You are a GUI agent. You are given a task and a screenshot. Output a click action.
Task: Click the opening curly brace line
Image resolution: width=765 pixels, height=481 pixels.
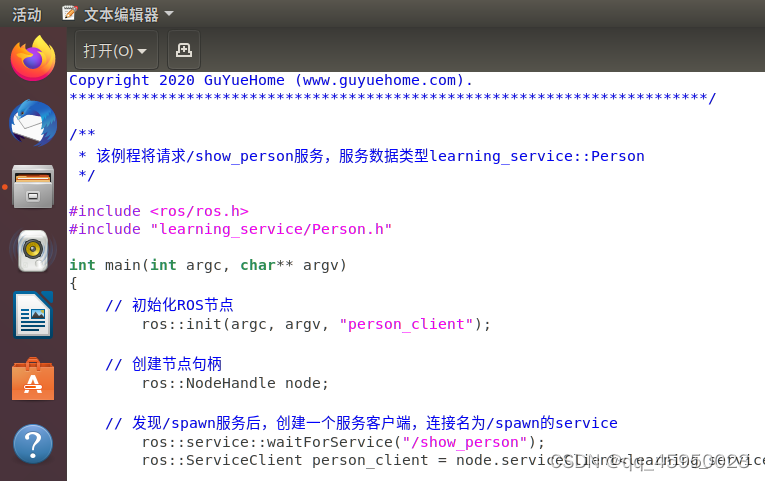[73, 283]
